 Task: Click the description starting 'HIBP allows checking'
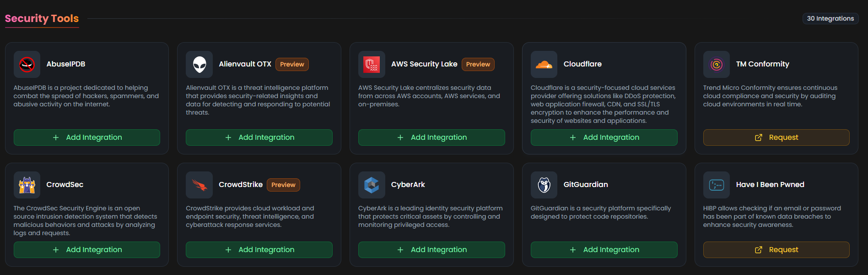[x=772, y=216]
